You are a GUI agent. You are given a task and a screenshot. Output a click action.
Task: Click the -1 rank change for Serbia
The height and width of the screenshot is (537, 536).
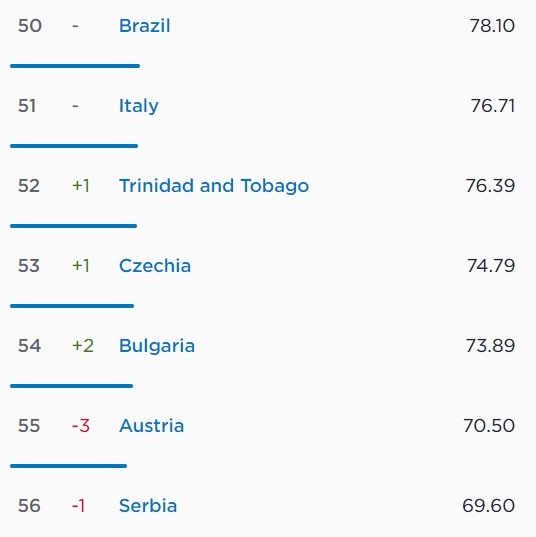pos(78,506)
